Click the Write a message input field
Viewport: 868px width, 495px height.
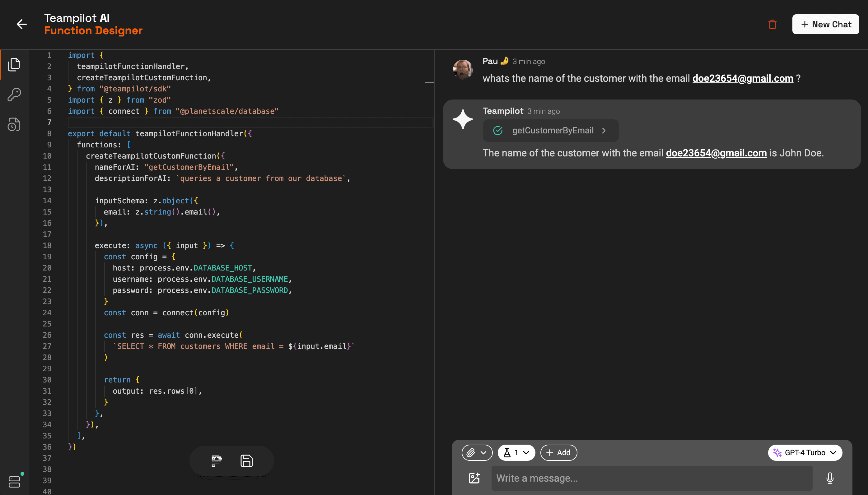coord(646,478)
